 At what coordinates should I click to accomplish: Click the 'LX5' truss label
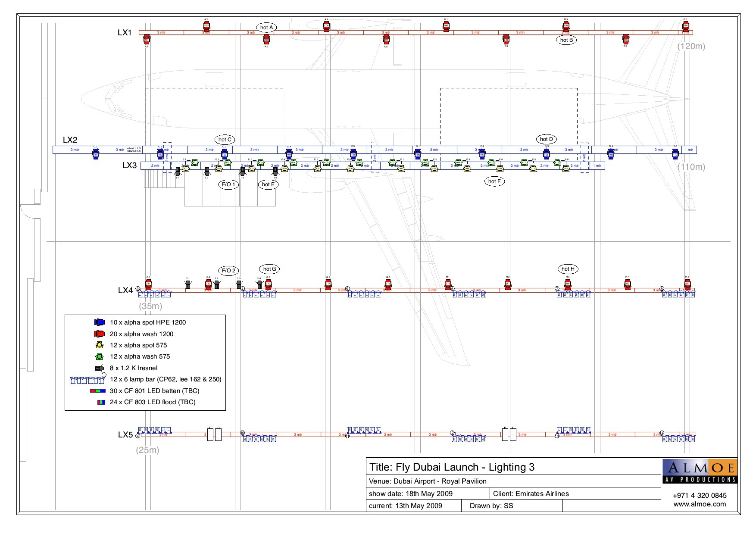tap(125, 434)
